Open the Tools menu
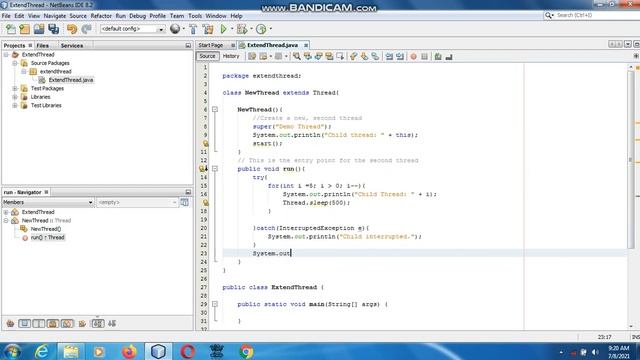 (195, 16)
